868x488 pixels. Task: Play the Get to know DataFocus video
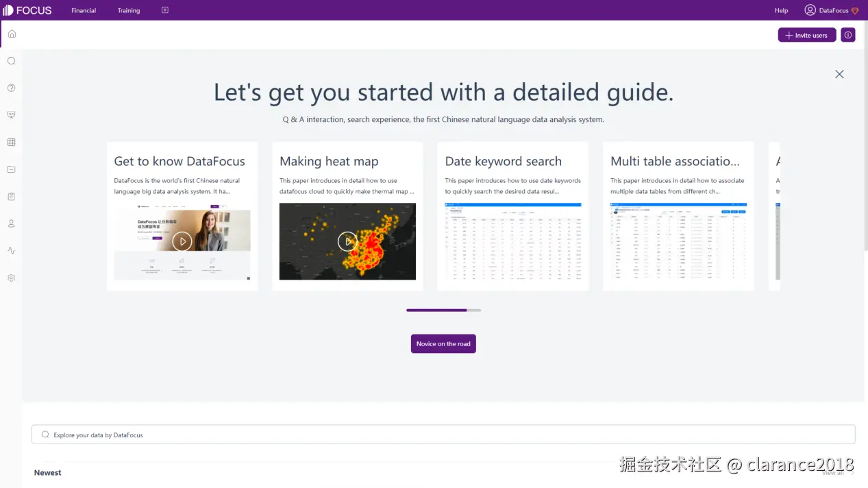[182, 241]
